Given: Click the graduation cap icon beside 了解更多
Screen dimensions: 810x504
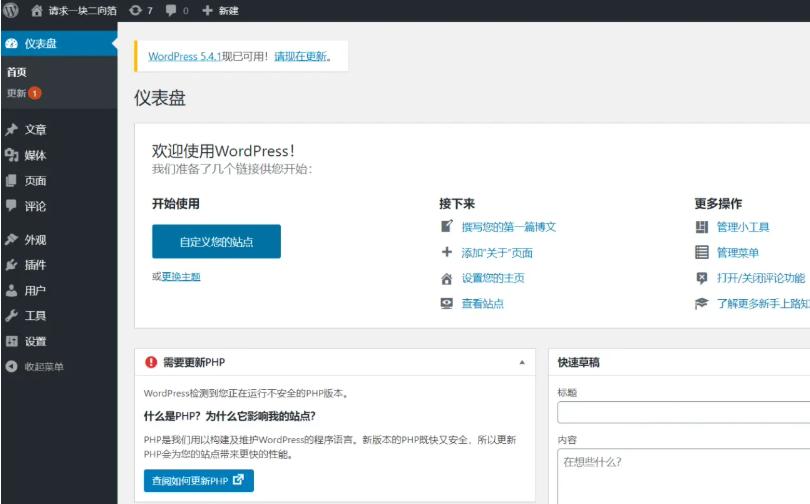Looking at the screenshot, I should [702, 303].
